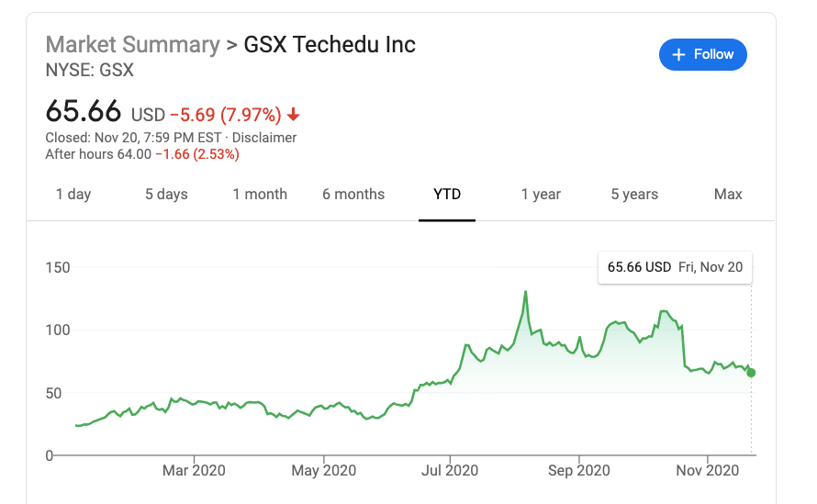Click the green dot chart marker

click(752, 372)
